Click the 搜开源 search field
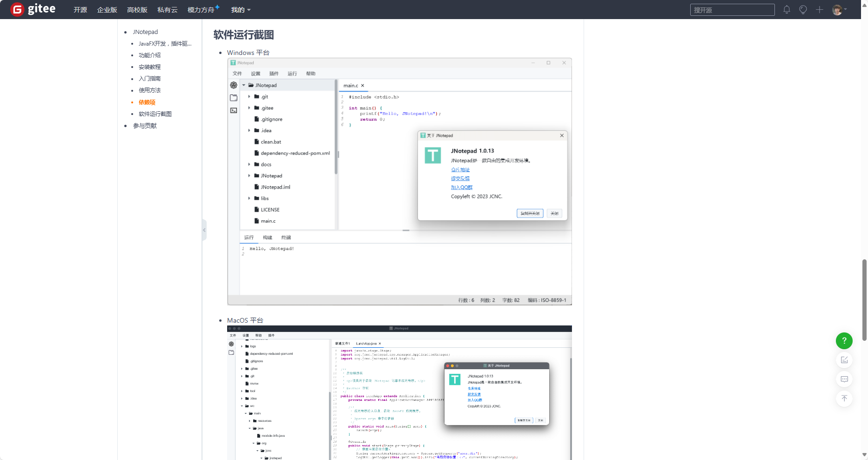 pos(732,10)
